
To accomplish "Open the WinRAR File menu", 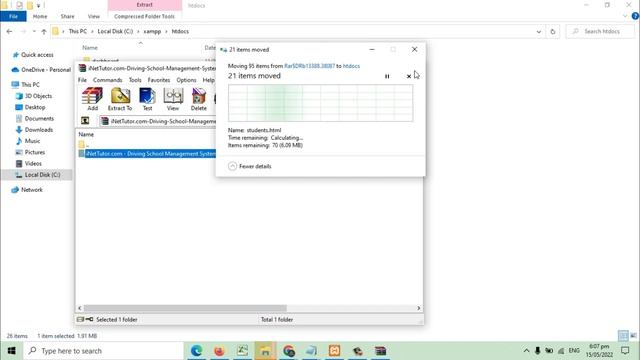I will [82, 80].
